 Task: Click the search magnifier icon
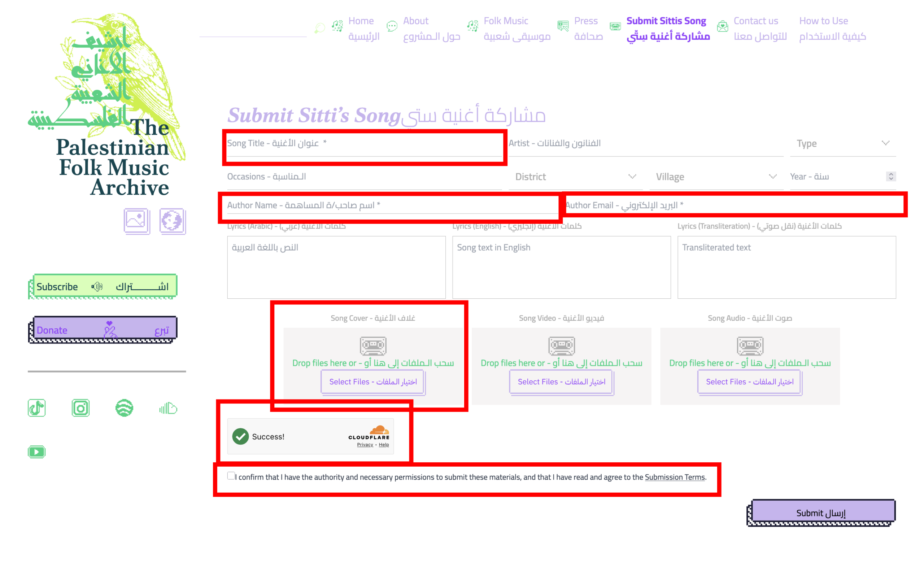point(319,28)
